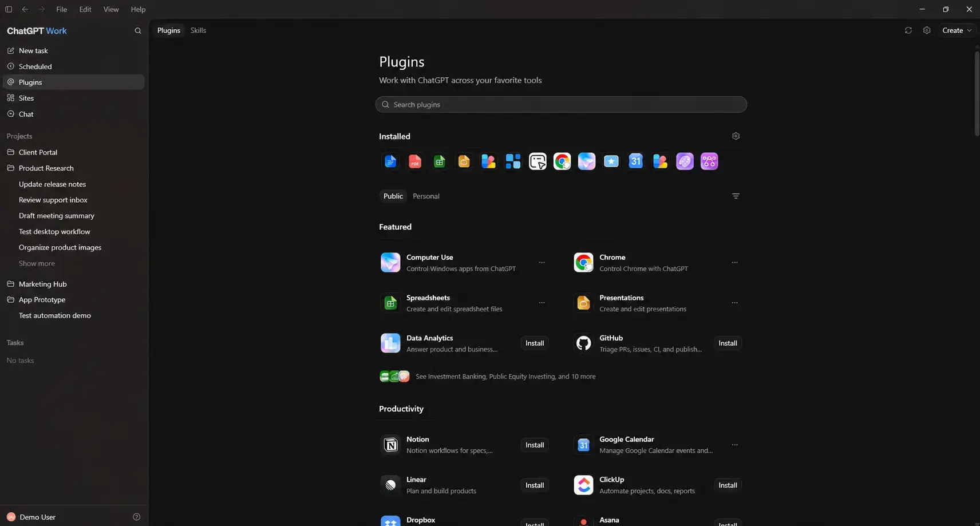This screenshot has height=526, width=980.
Task: Install the Linear plugin
Action: [535, 485]
